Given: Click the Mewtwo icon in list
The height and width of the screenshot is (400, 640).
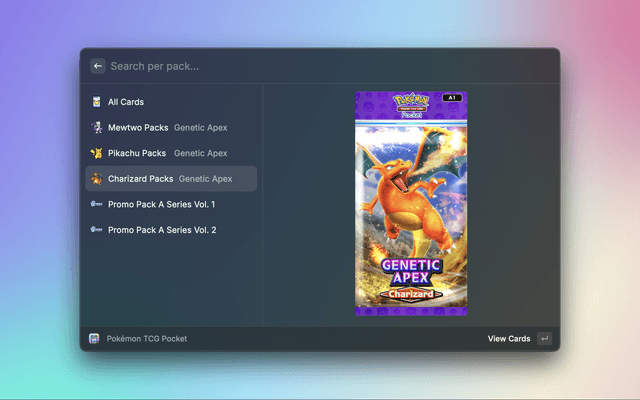Looking at the screenshot, I should [x=96, y=128].
